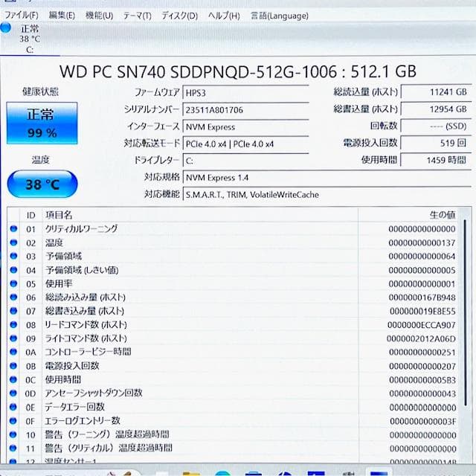Click the ドライブレター field showing C:
This screenshot has width=476, height=476.
(245, 161)
